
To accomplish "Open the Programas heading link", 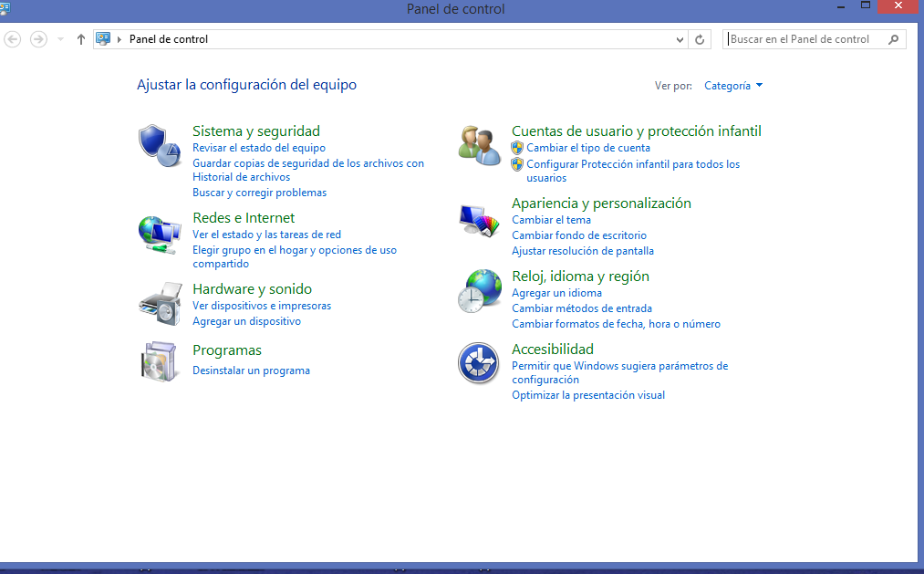I will [227, 350].
